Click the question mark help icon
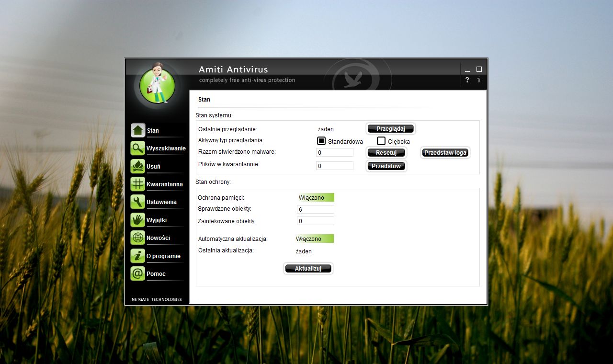 (x=467, y=80)
